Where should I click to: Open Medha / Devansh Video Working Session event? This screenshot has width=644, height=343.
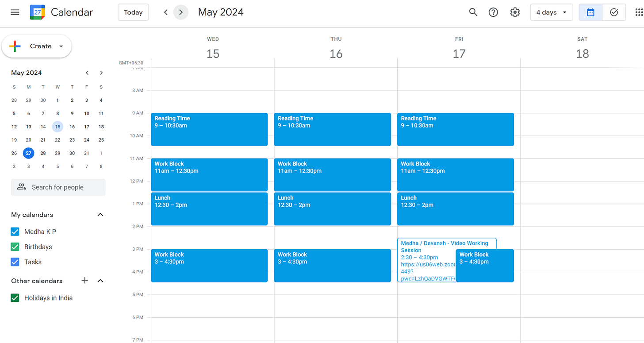click(x=427, y=261)
